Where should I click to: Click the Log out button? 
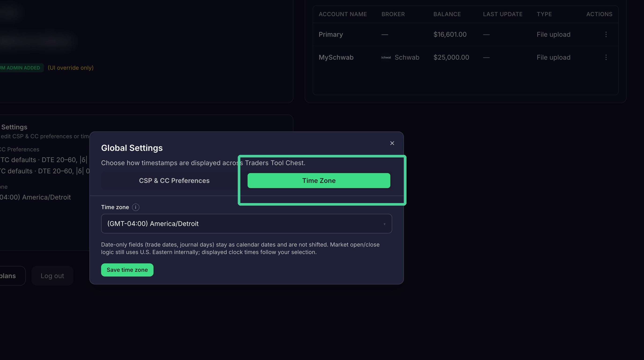tap(52, 276)
